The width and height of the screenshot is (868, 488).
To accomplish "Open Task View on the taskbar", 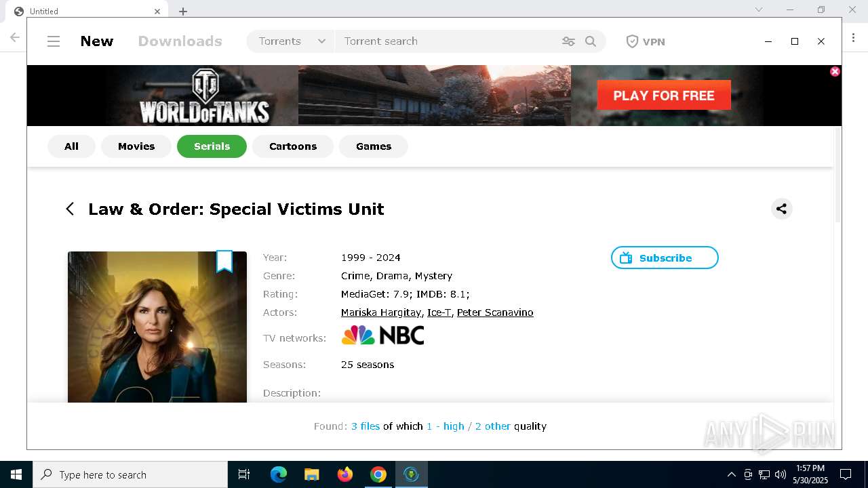I will 244,474.
